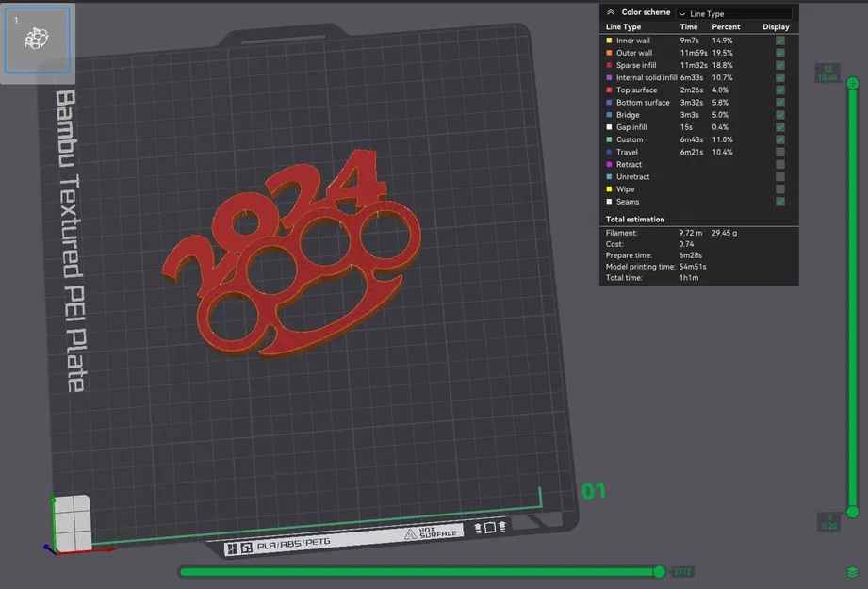
Task: Click the Gap infill row label
Action: [x=631, y=127]
